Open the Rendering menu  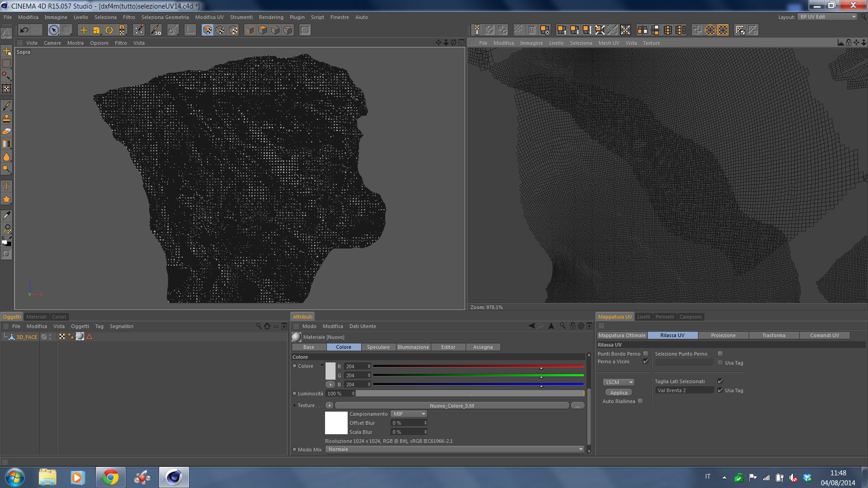(271, 17)
